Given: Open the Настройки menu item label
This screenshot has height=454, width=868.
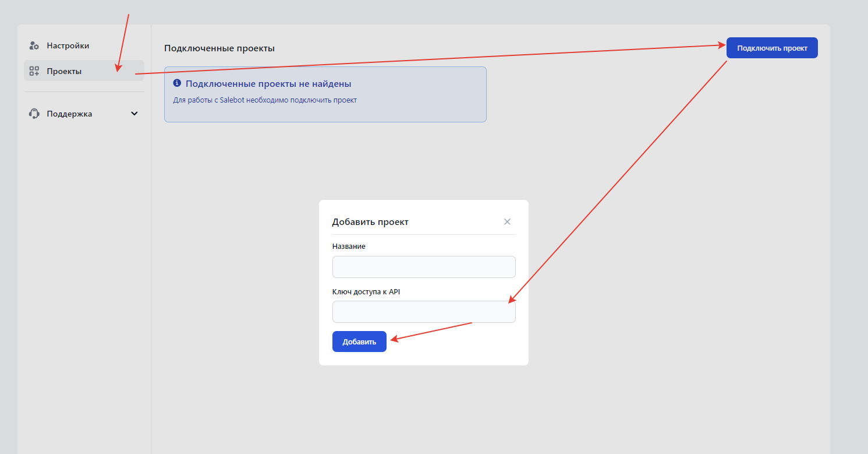Looking at the screenshot, I should (68, 45).
